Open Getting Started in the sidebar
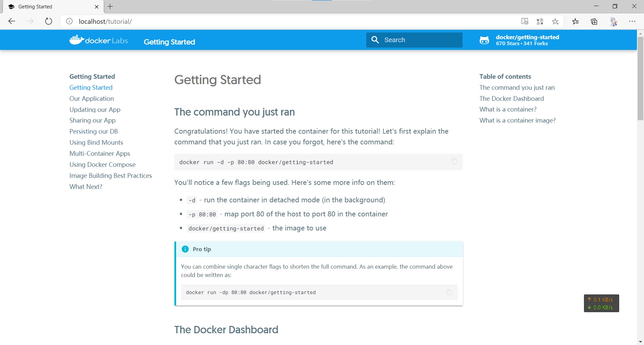 (x=91, y=87)
